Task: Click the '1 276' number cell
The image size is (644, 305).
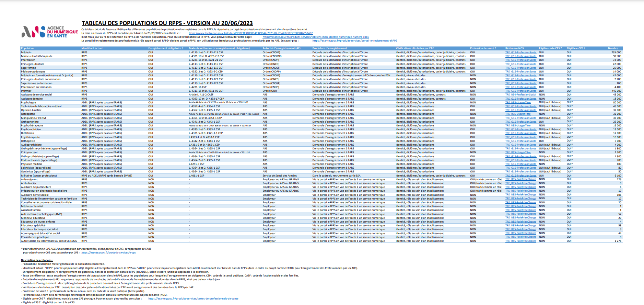Action: point(618,241)
